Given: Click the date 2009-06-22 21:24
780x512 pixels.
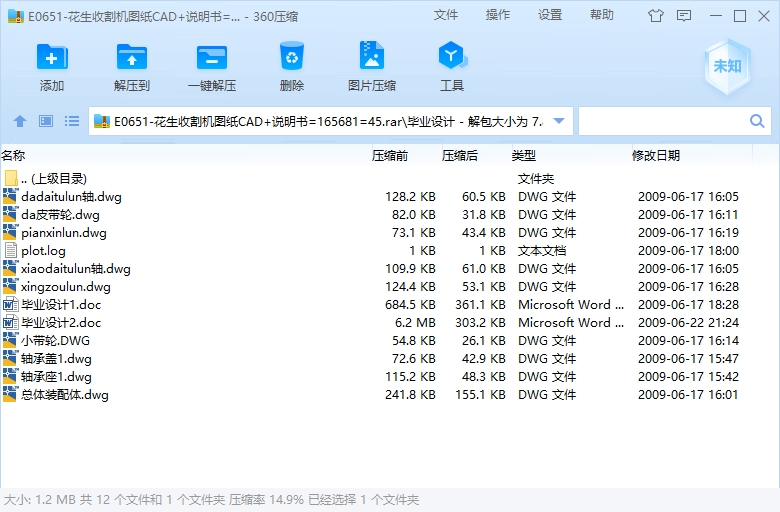Looking at the screenshot, I should click(688, 322).
